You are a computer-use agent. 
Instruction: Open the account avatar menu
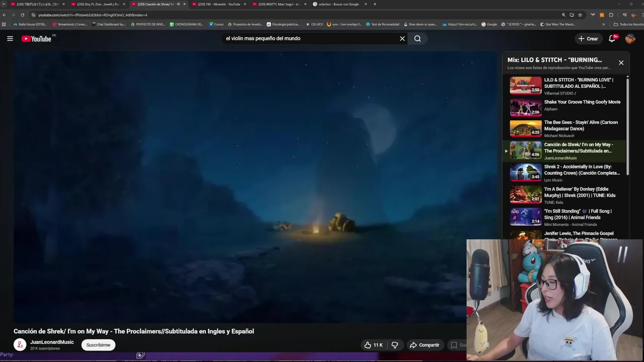pos(630,39)
